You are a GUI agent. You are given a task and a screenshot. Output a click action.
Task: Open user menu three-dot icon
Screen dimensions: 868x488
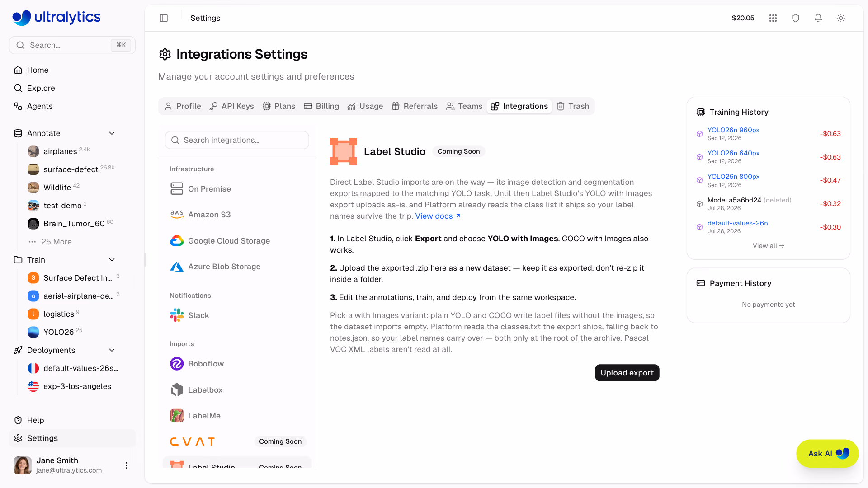coord(127,465)
